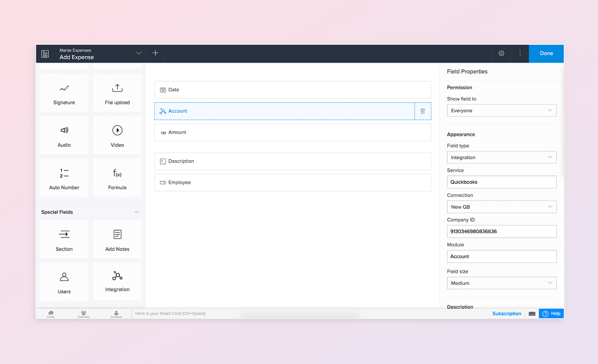Open the Field size dropdown

click(x=501, y=283)
